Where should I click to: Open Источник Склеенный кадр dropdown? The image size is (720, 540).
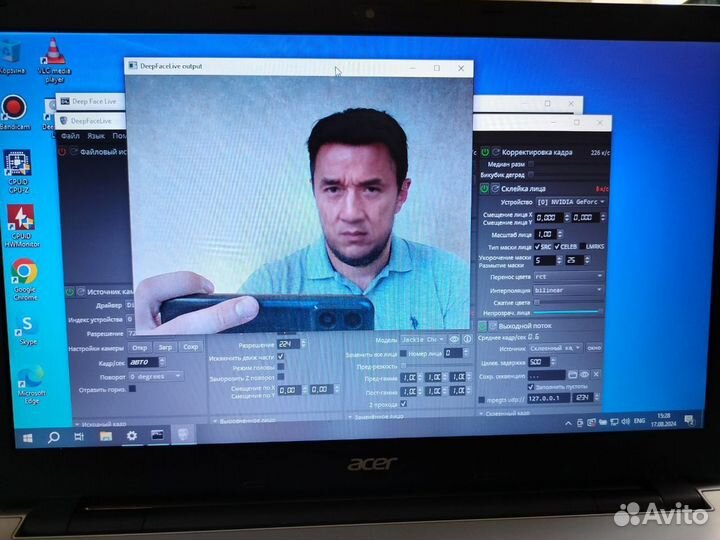[x=555, y=348]
